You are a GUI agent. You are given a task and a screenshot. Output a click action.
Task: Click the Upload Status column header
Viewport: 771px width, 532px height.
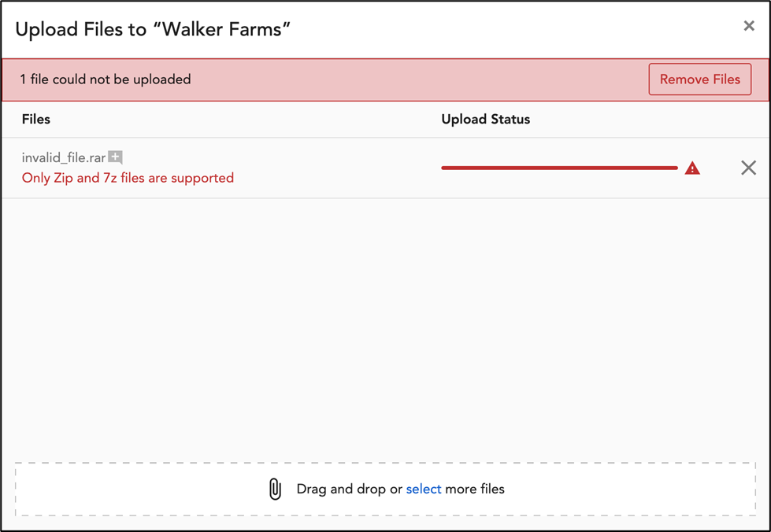point(486,119)
